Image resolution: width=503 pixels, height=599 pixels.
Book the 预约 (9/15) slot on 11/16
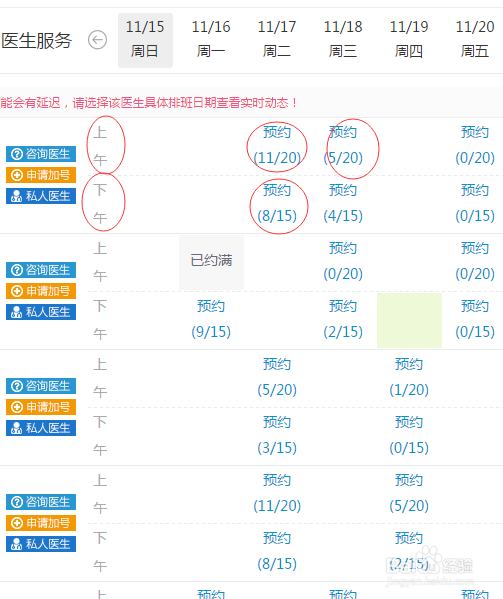(211, 319)
